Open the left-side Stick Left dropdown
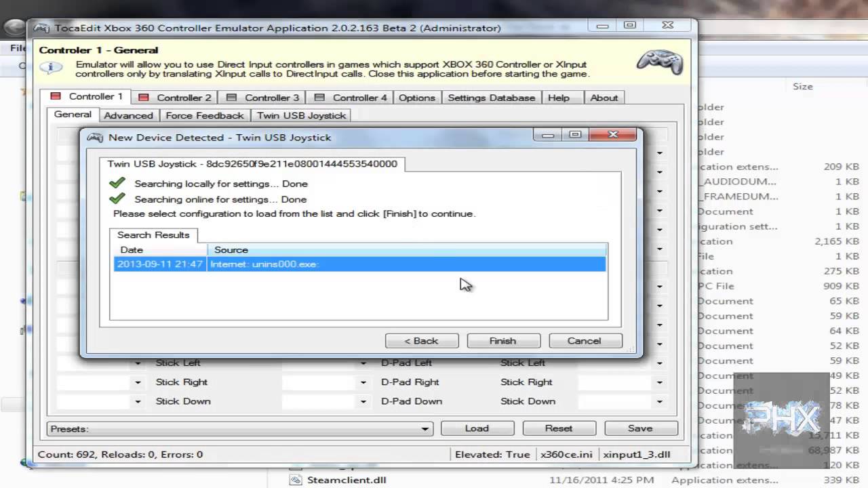Screen dimensions: 868x488 (x=138, y=363)
